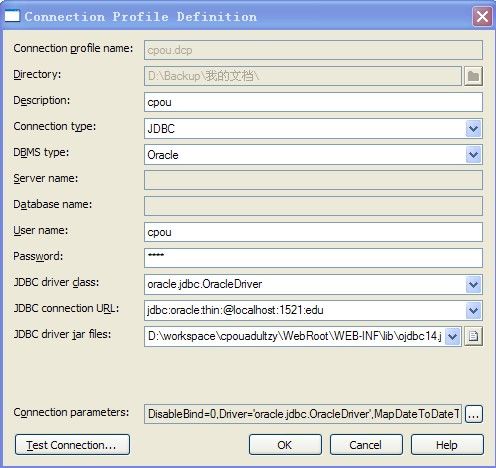Browse for directory using folder icon
496x468 pixels.
pos(473,76)
